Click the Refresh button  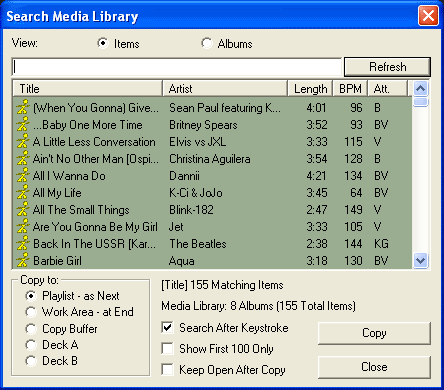click(x=387, y=67)
